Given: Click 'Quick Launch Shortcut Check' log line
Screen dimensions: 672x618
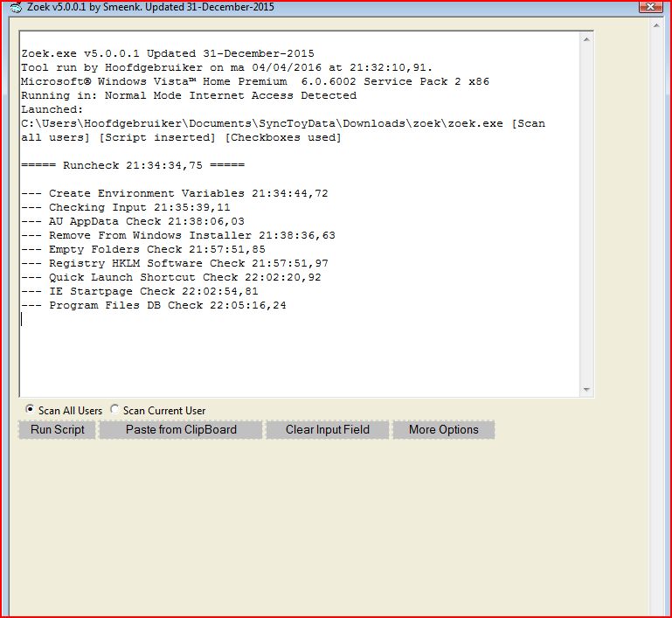Looking at the screenshot, I should [x=171, y=277].
